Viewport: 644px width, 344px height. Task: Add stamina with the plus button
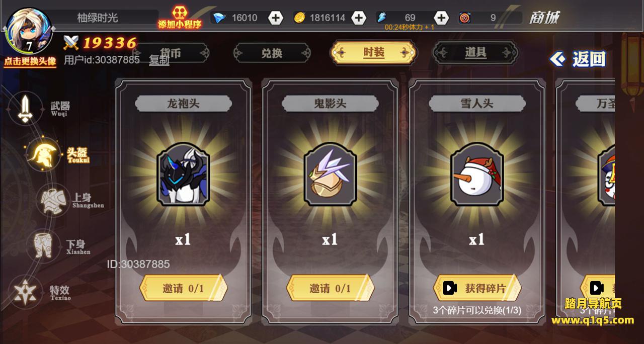[x=441, y=18]
